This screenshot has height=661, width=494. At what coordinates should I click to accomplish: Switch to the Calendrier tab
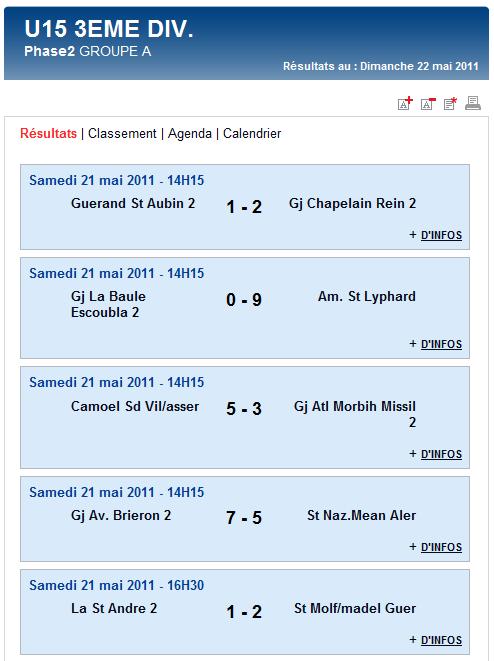pyautogui.click(x=252, y=133)
